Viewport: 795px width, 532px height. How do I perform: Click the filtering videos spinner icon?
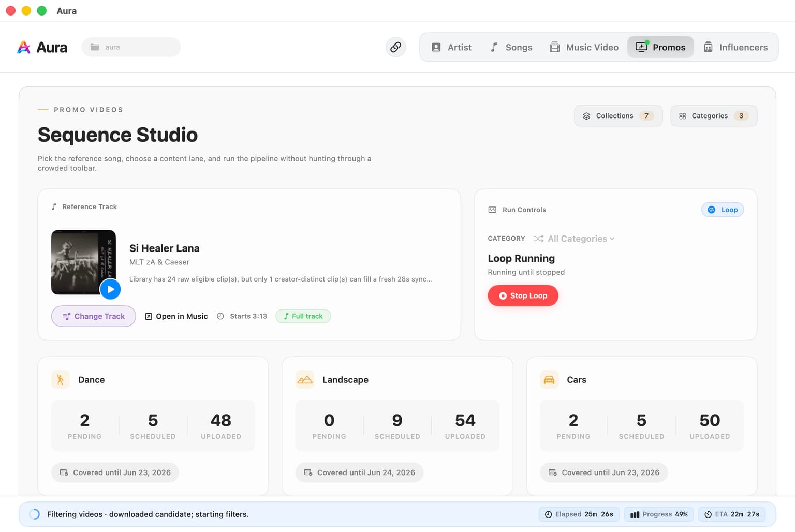[x=34, y=514]
